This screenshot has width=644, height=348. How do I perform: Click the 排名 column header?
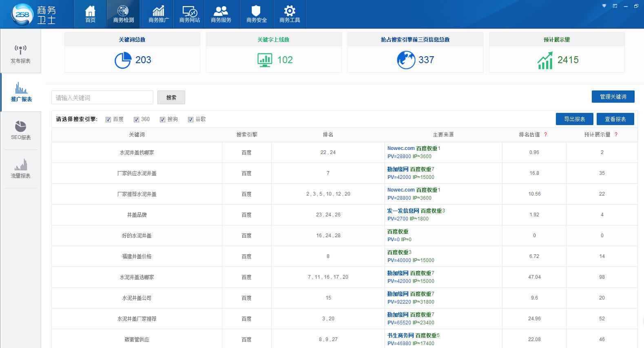328,135
